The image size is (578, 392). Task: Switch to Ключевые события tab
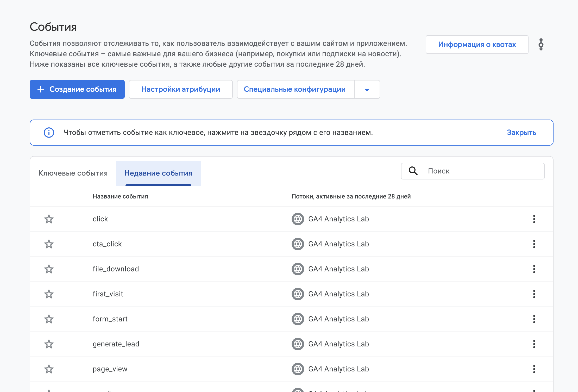73,173
